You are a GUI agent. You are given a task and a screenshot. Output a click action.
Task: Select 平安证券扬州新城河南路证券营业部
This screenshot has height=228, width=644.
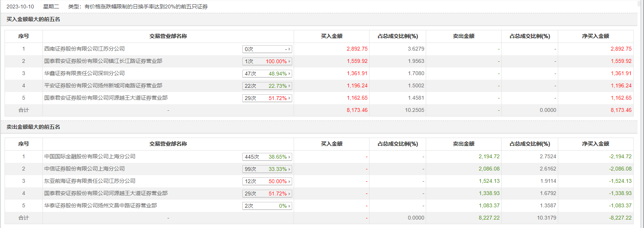coord(103,85)
